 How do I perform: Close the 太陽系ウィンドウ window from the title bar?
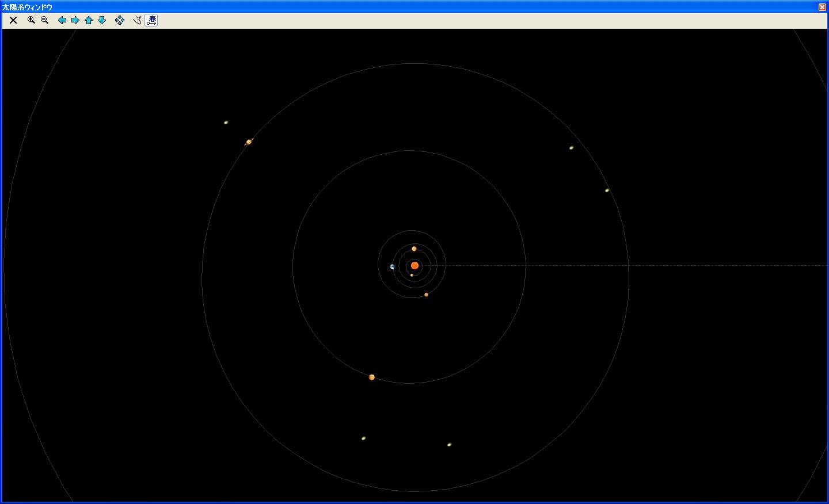(x=822, y=7)
